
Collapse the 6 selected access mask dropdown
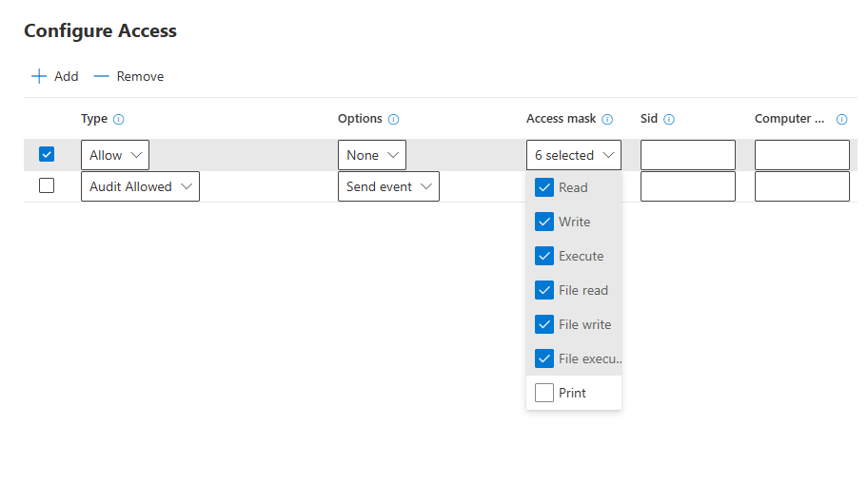tap(574, 155)
